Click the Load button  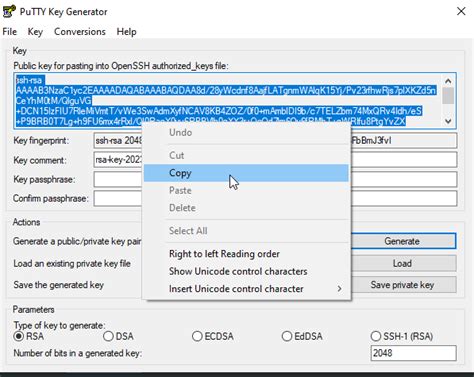402,263
